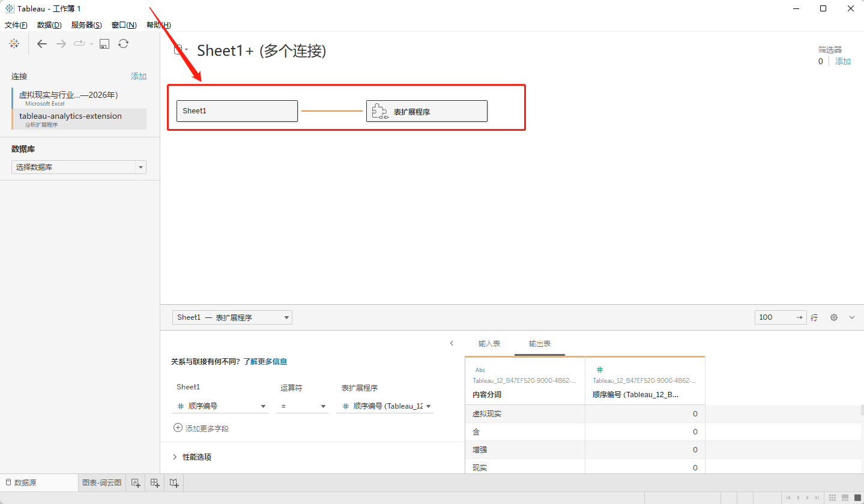The height and width of the screenshot is (504, 864).
Task: Open the Sheet1 — 表扩展程序 relationship dropdown
Action: coord(232,317)
